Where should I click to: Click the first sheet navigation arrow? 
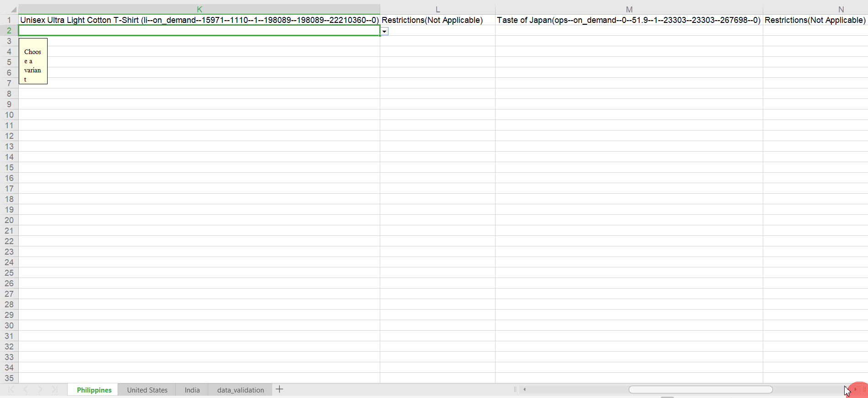11,389
